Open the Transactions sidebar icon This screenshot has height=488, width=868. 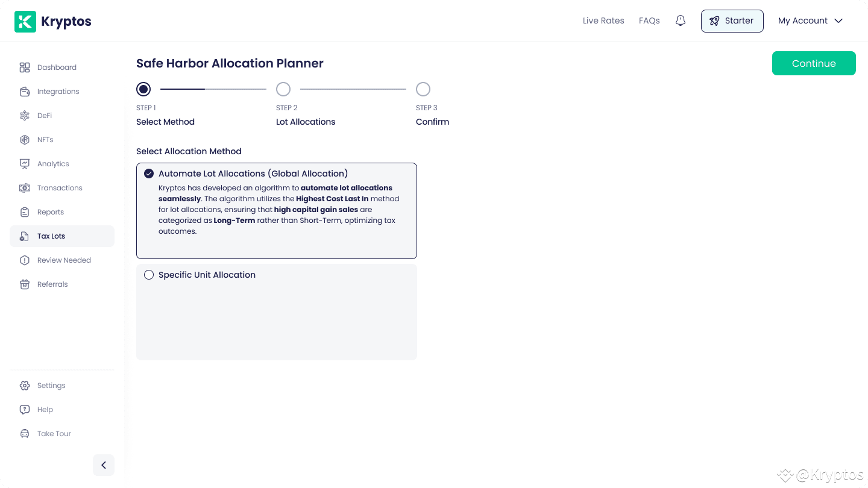pos(25,188)
